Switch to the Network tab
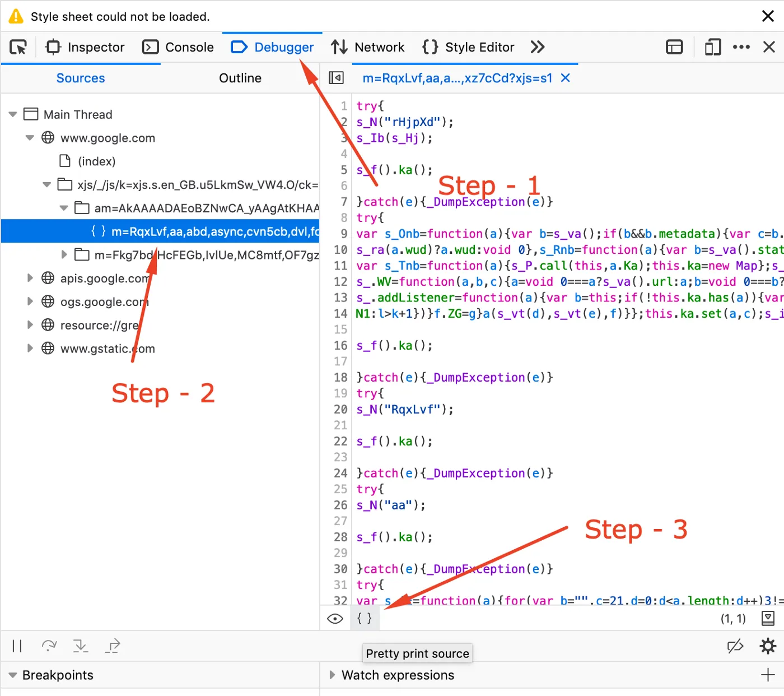Image resolution: width=784 pixels, height=696 pixels. pyautogui.click(x=367, y=47)
